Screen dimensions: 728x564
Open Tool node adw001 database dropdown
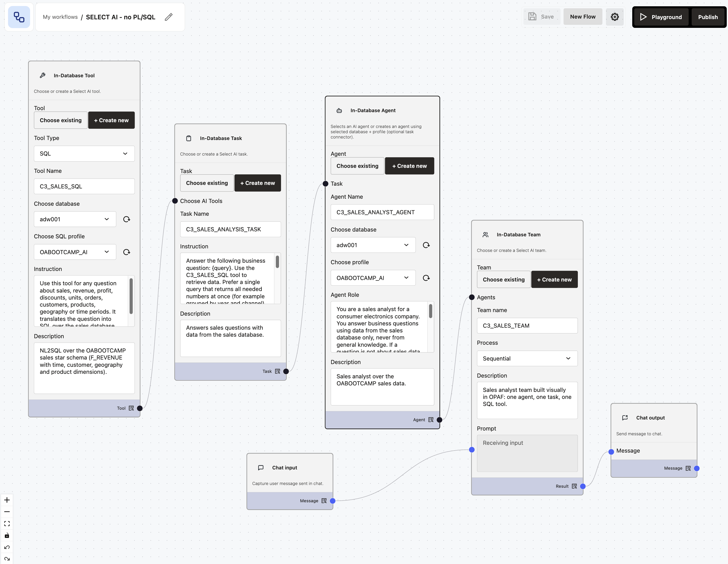pyautogui.click(x=75, y=219)
